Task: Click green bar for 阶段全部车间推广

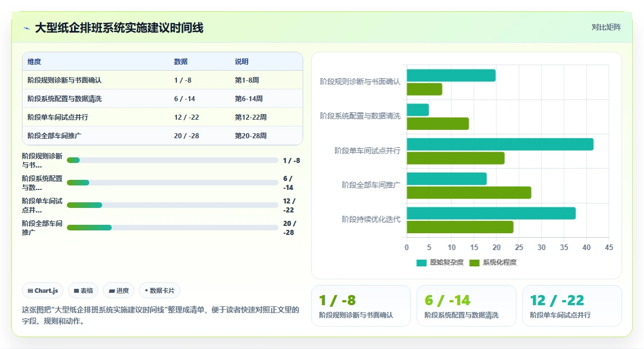Action: tap(469, 193)
